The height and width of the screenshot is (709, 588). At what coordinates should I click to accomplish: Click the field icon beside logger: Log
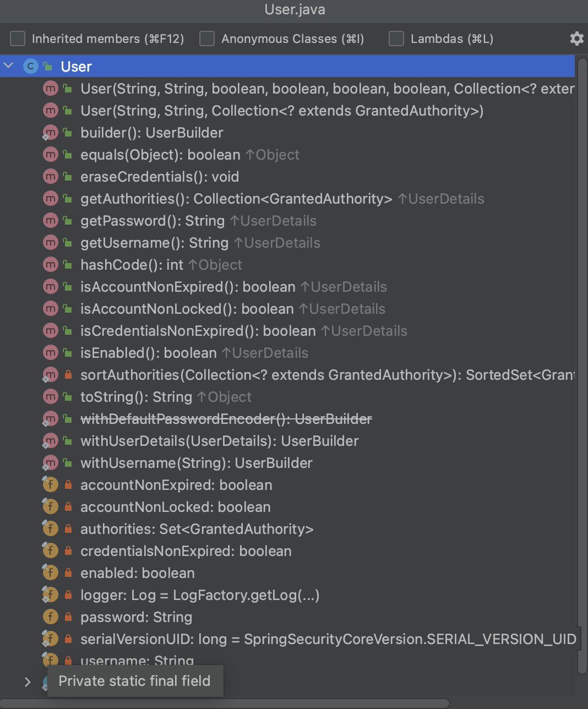click(x=50, y=595)
